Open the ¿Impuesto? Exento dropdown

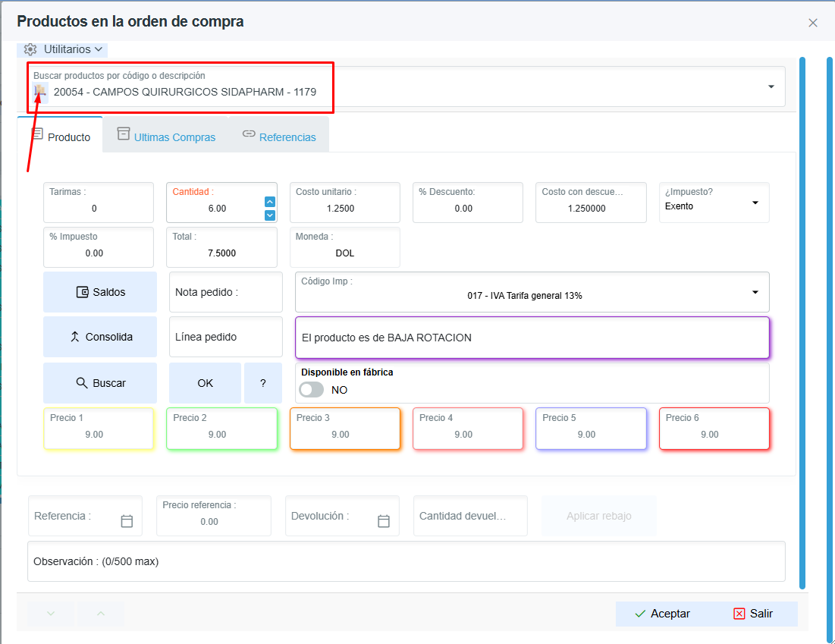[x=714, y=203]
